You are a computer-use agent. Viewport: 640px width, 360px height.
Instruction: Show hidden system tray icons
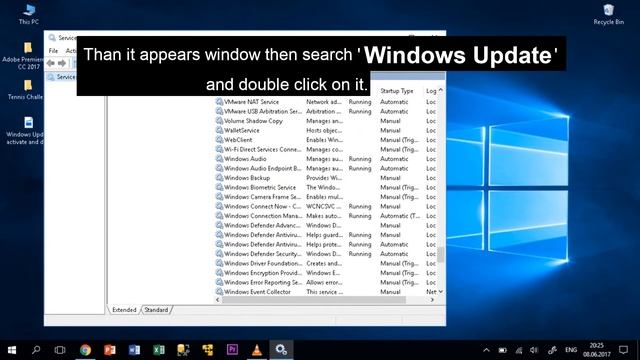[486, 350]
